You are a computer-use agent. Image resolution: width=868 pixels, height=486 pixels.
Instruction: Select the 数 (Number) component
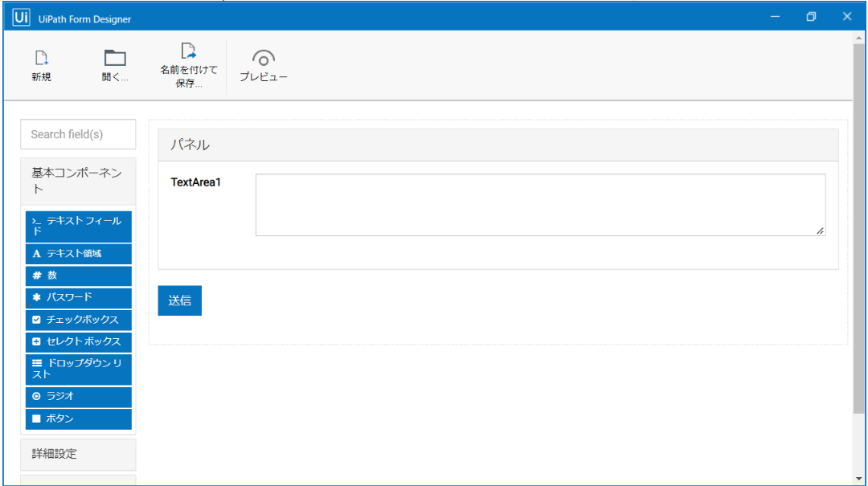(x=78, y=276)
